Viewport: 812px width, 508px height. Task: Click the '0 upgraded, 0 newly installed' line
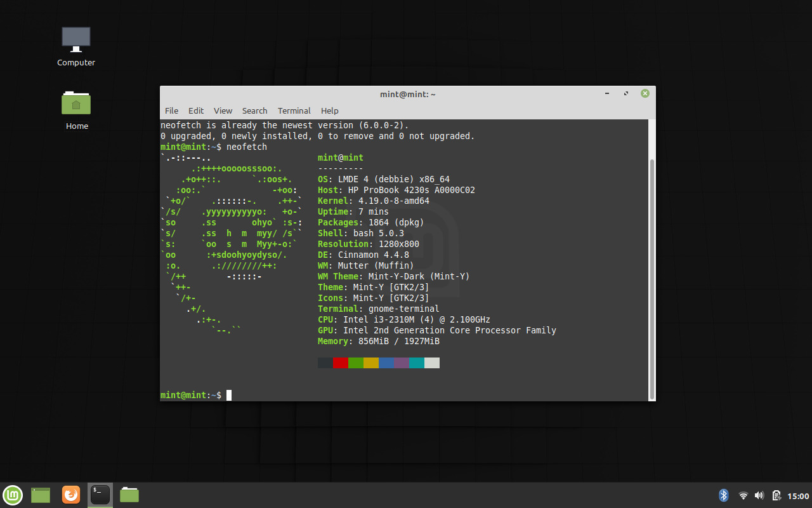tap(318, 136)
